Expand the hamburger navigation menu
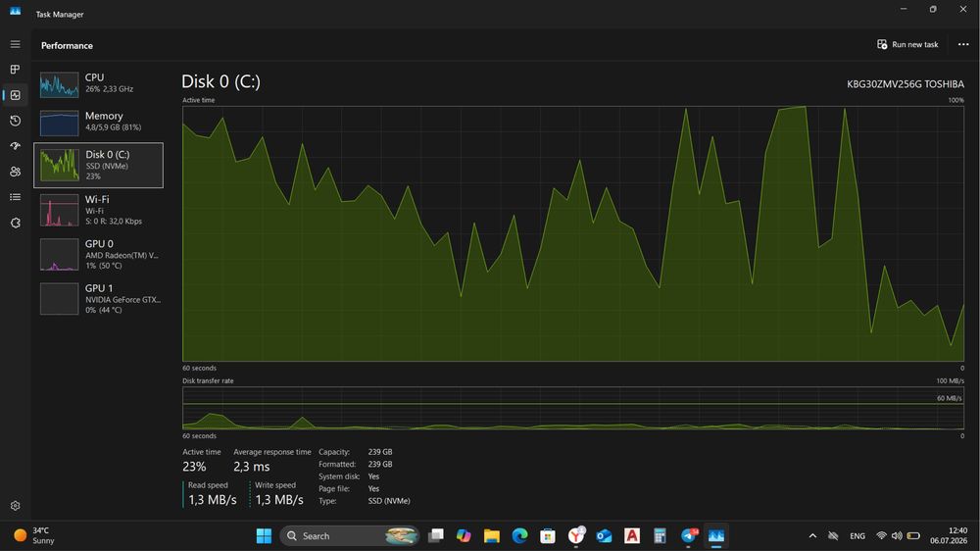Viewport: 980px width, 551px height. click(x=15, y=44)
